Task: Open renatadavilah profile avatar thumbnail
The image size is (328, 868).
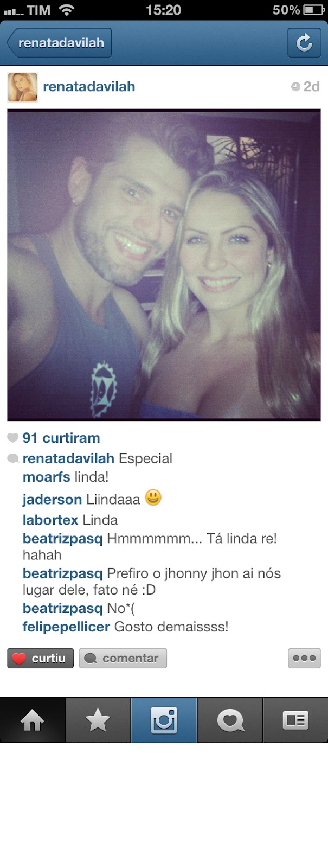Action: coord(22,87)
